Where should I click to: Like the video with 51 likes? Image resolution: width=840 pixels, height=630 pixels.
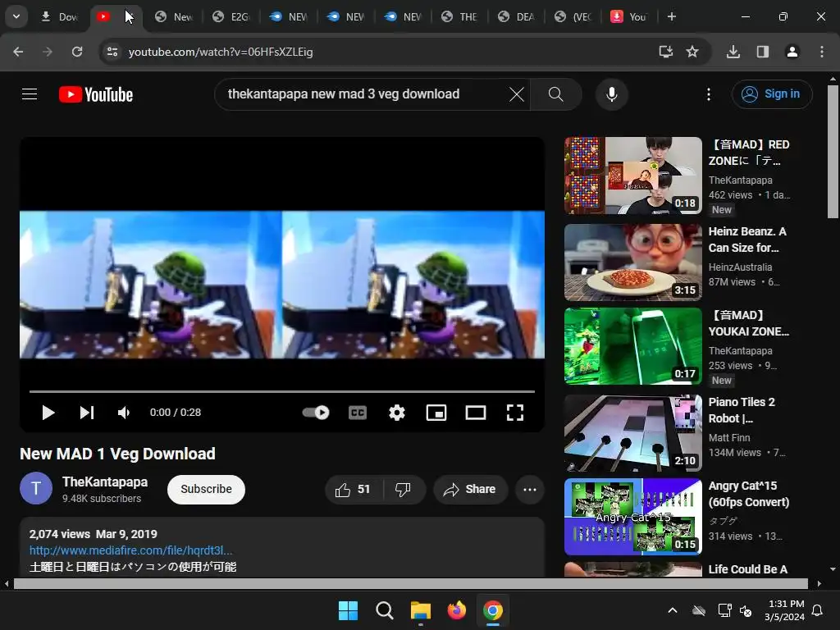(354, 489)
